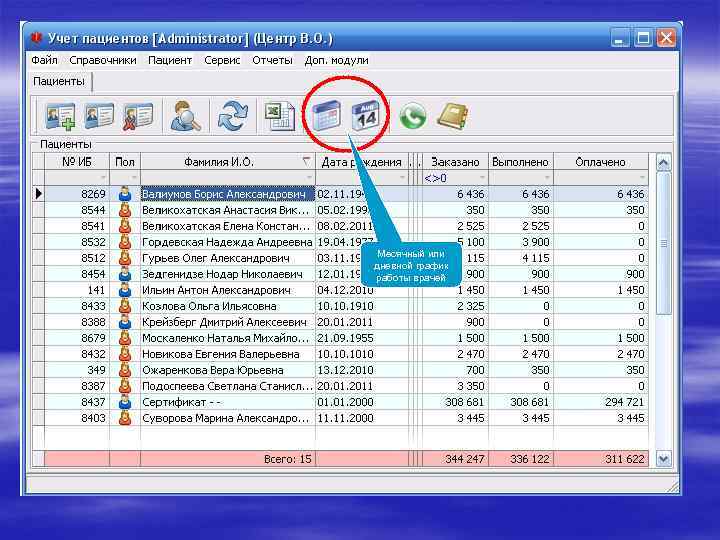Select patient Козлова Ольга Ильясовна
The height and width of the screenshot is (540, 720).
click(x=228, y=306)
